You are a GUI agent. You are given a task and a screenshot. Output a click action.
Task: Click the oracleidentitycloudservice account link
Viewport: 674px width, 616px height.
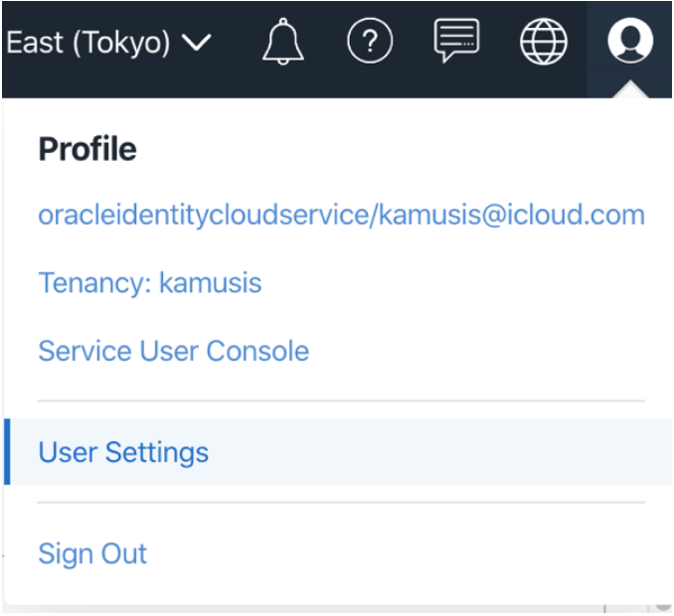tap(204, 215)
